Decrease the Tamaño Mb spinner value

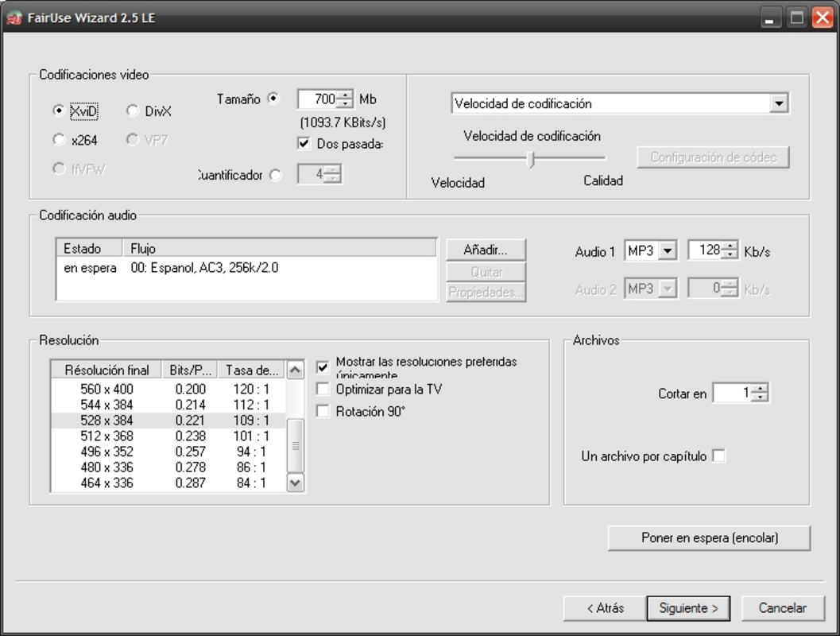[346, 103]
